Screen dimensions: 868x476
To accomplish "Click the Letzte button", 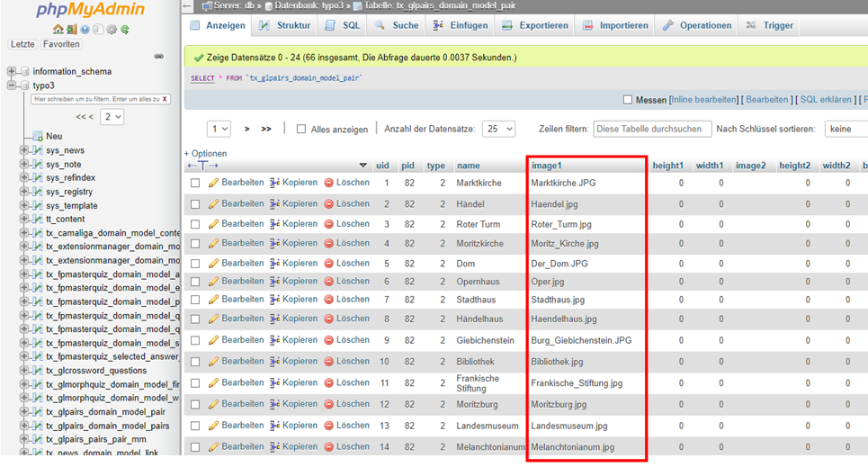I will (x=22, y=44).
